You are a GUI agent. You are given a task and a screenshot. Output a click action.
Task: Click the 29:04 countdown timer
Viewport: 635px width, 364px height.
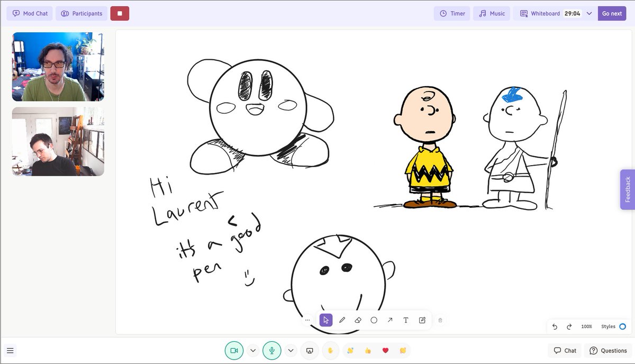572,14
